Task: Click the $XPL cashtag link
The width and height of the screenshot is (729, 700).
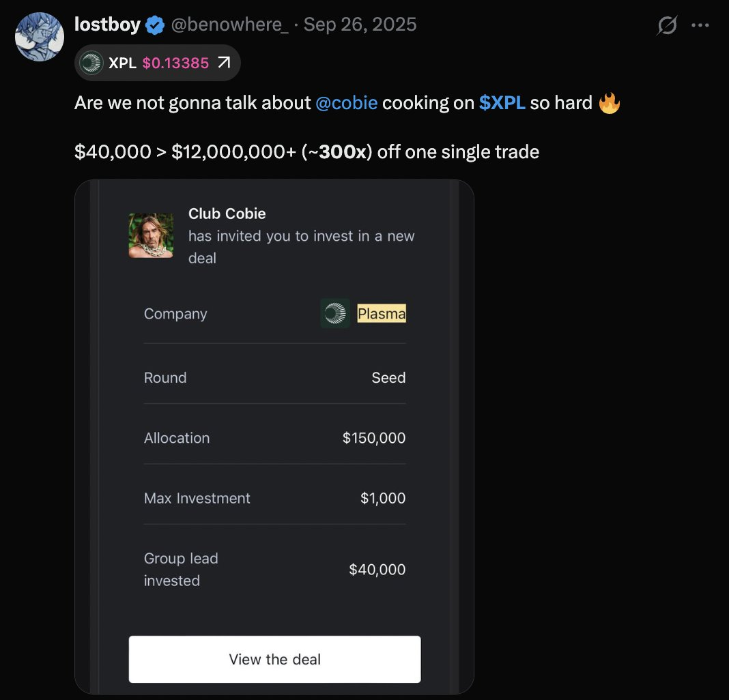Action: 502,103
